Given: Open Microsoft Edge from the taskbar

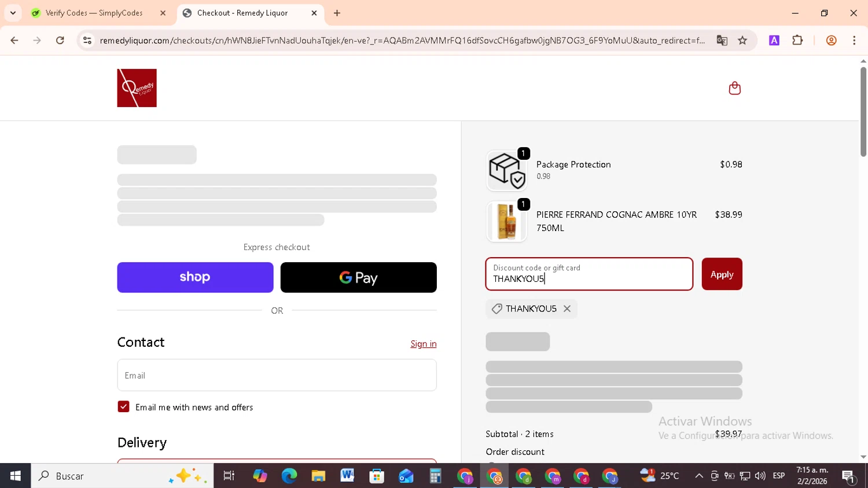Looking at the screenshot, I should [x=289, y=476].
